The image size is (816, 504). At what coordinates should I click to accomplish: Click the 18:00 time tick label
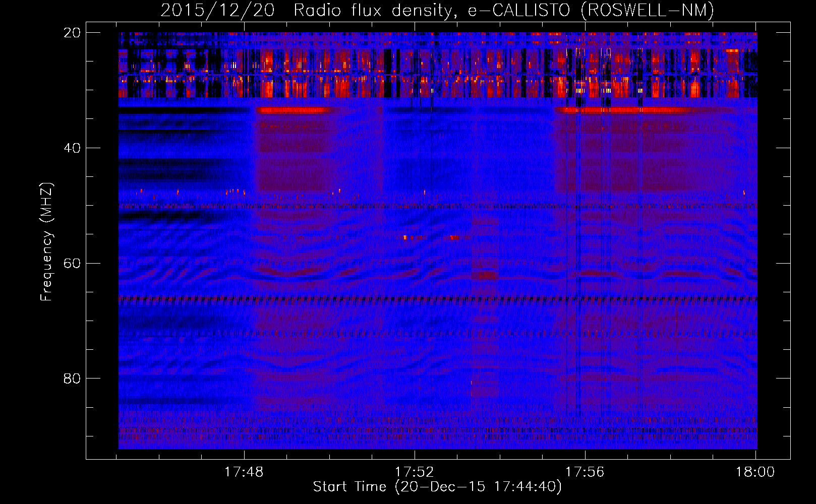click(x=755, y=472)
